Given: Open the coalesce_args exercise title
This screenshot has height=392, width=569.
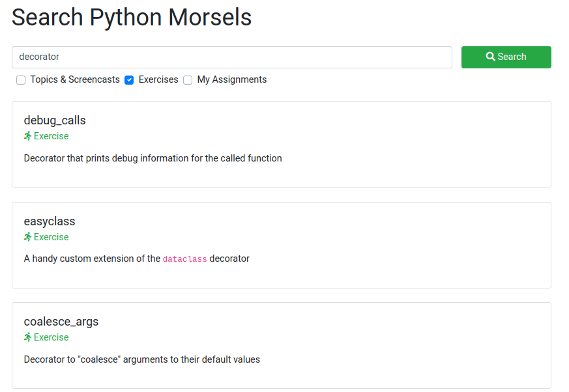Looking at the screenshot, I should [61, 322].
